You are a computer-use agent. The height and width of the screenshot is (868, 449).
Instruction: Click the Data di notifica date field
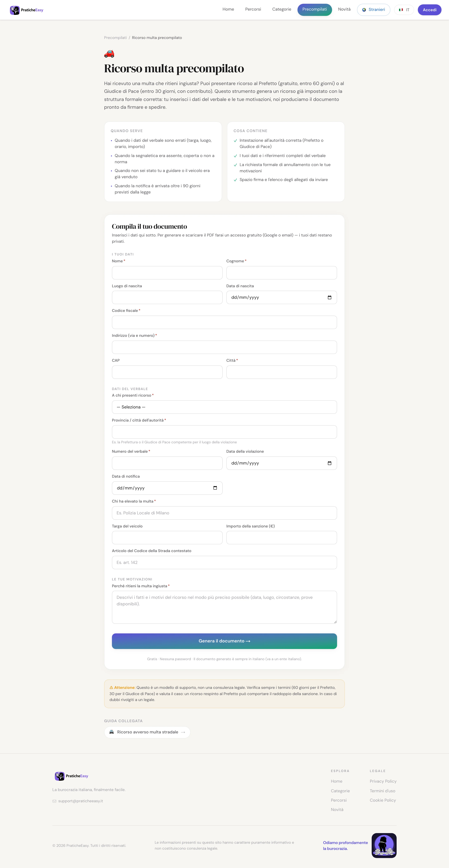point(167,488)
